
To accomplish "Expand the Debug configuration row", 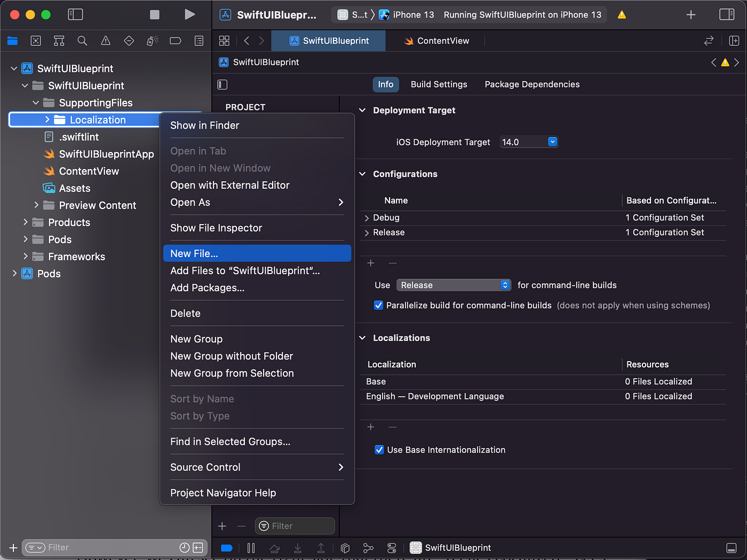I will [367, 218].
